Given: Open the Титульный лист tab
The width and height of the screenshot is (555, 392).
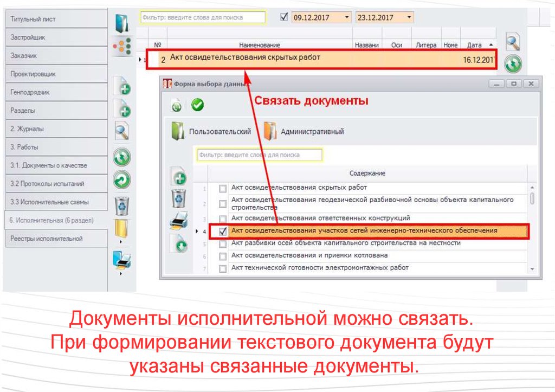Looking at the screenshot, I should click(x=56, y=19).
